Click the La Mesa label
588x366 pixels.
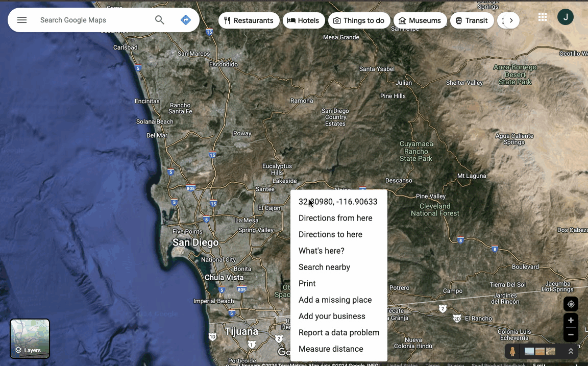coord(247,221)
